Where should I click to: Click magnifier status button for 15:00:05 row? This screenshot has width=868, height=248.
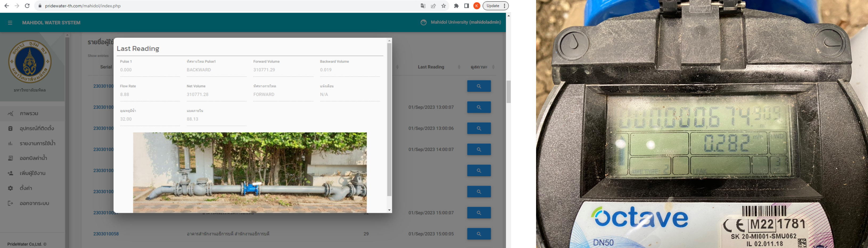[x=479, y=234]
